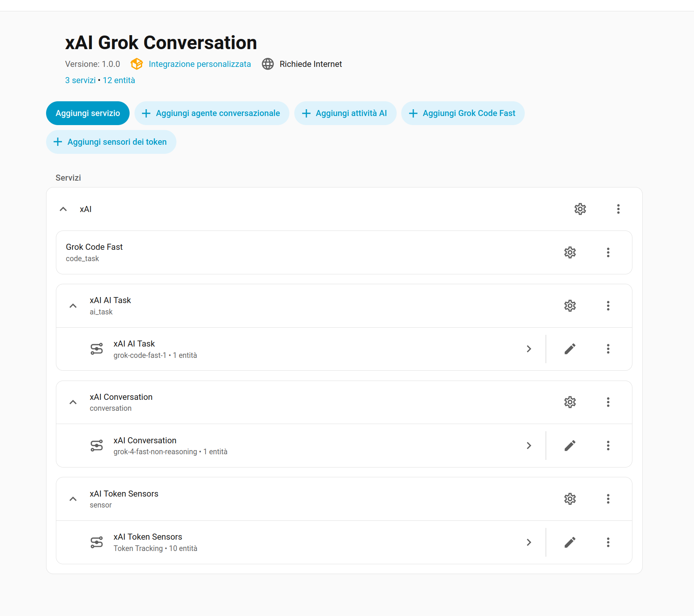
Task: Open settings gear for the xAI service
Action: click(x=580, y=209)
